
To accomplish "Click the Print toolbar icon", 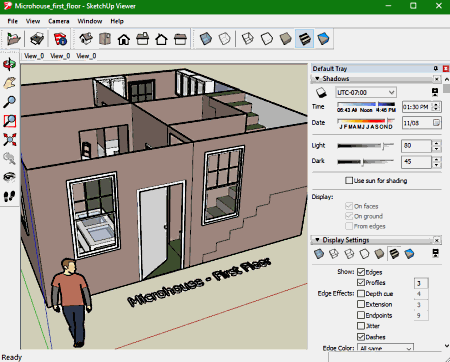I will click(37, 39).
